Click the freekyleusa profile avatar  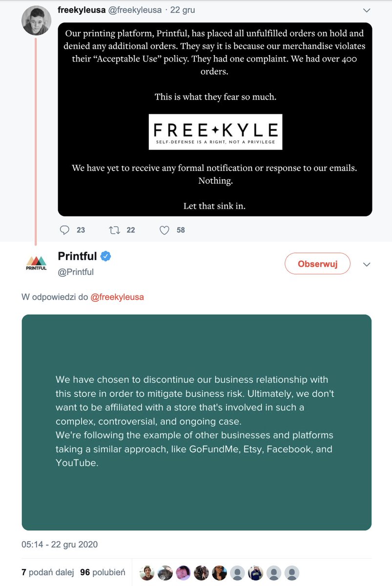tap(37, 21)
